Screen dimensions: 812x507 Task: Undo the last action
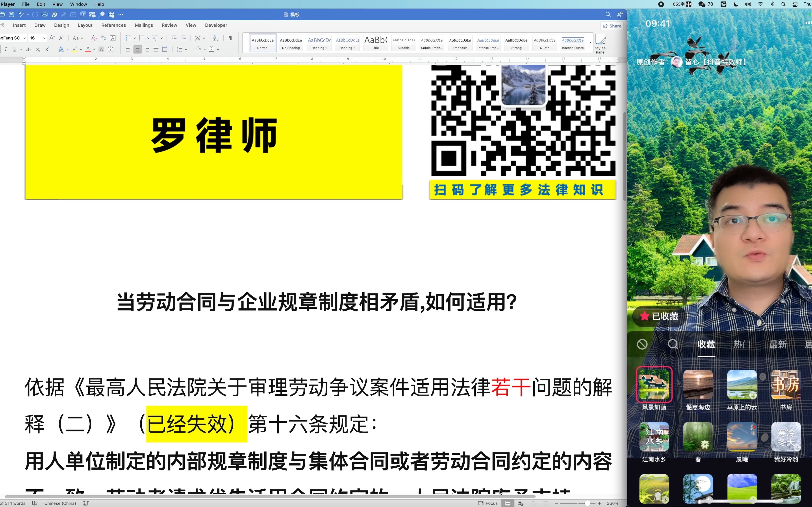21,14
